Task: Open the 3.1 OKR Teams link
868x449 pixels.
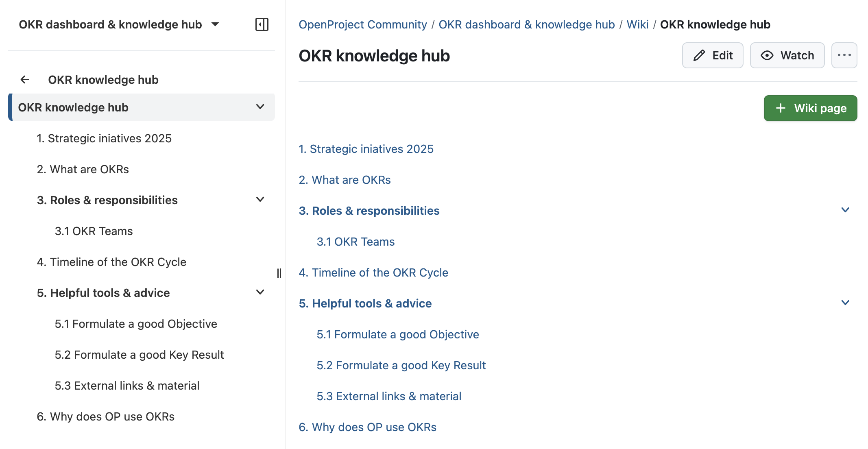Action: click(355, 241)
